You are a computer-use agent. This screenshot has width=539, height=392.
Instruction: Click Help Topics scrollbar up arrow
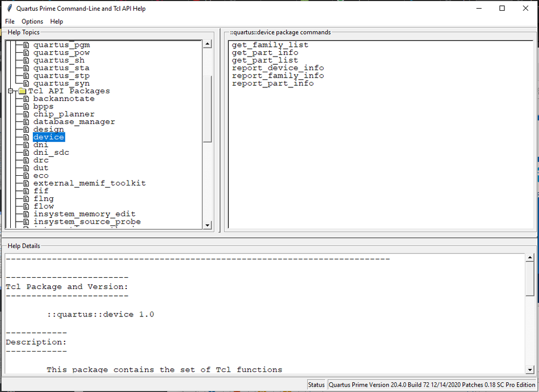pos(207,44)
